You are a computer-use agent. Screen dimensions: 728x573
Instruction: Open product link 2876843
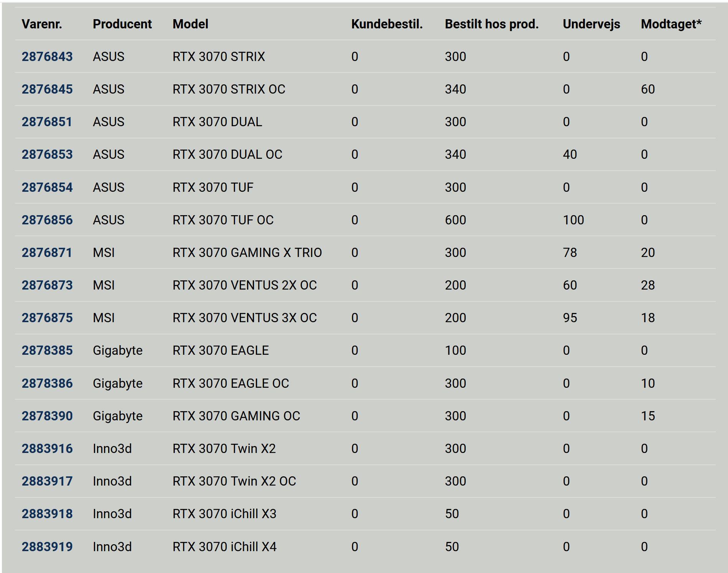click(x=47, y=57)
